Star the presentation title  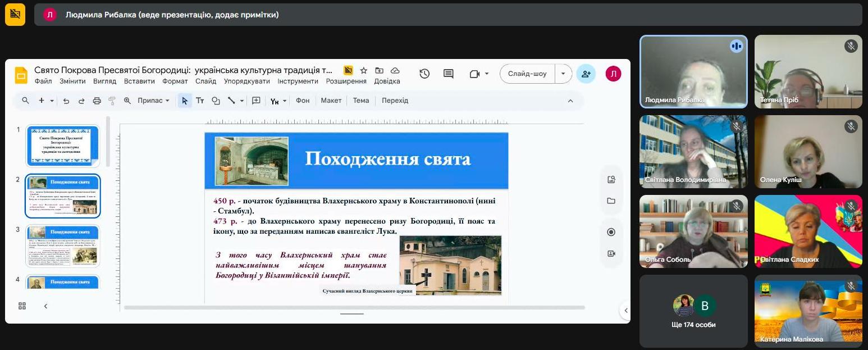tap(364, 71)
